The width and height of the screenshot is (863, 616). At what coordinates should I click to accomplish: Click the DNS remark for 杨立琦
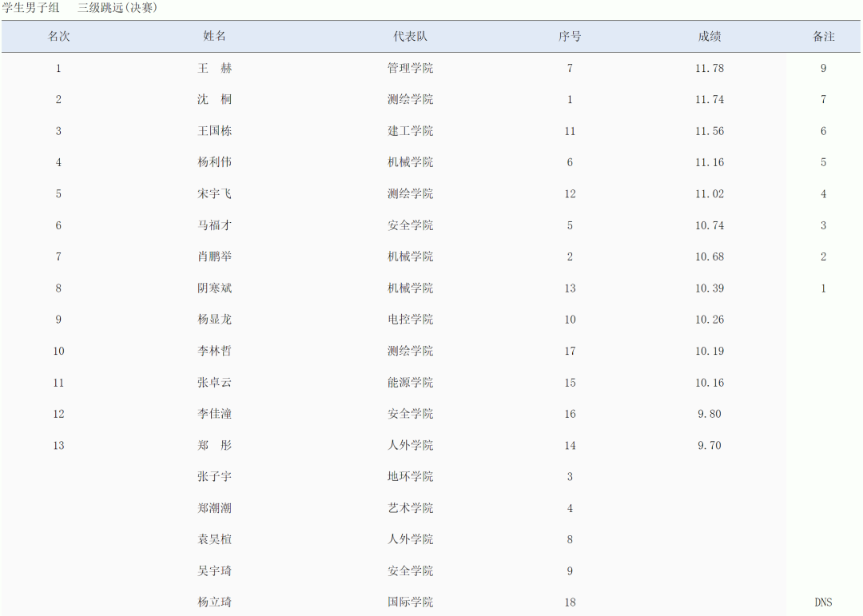point(823,602)
